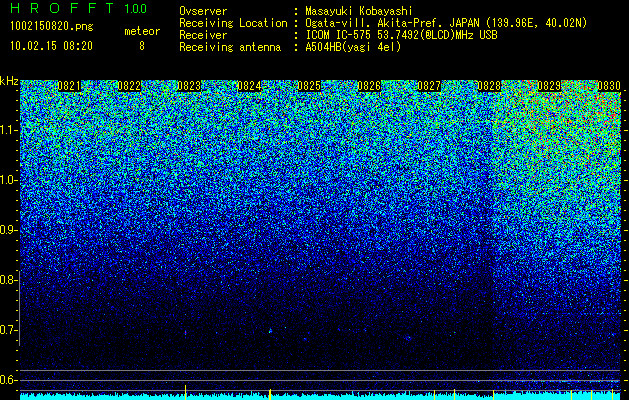
Task: Click the Ovserver field label
Action: pos(203,11)
